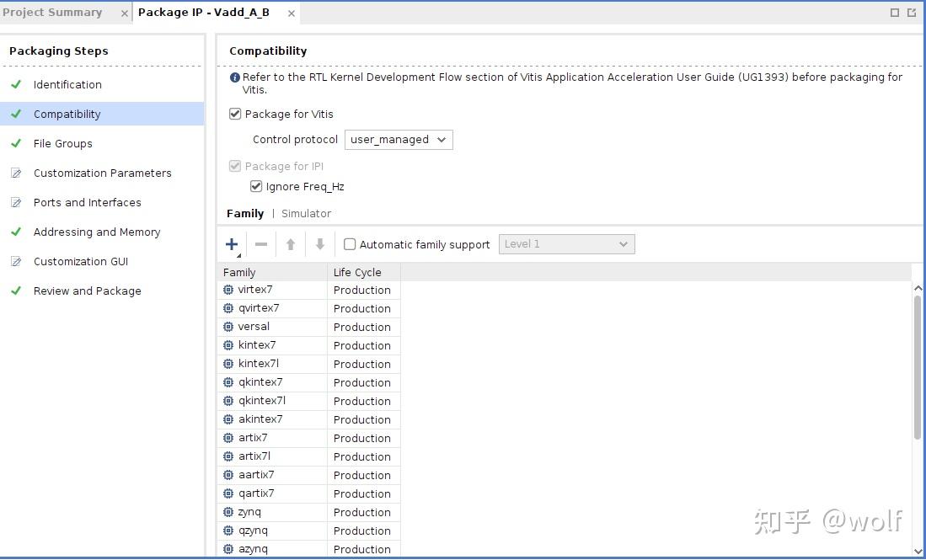Enable Automatic family support
Image resolution: width=926 pixels, height=560 pixels.
[350, 244]
